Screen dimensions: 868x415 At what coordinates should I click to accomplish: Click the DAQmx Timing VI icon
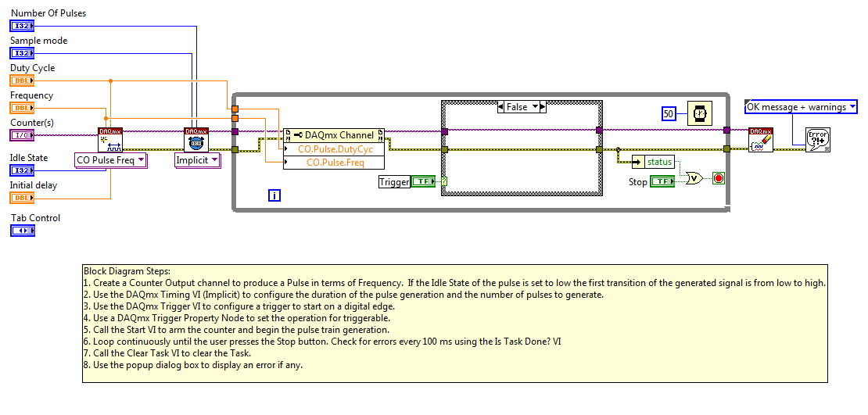[x=196, y=140]
